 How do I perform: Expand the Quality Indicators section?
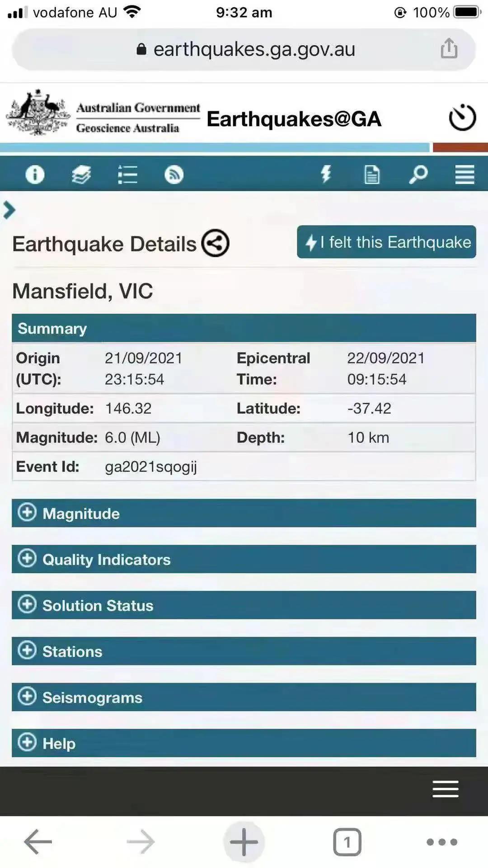pos(244,559)
